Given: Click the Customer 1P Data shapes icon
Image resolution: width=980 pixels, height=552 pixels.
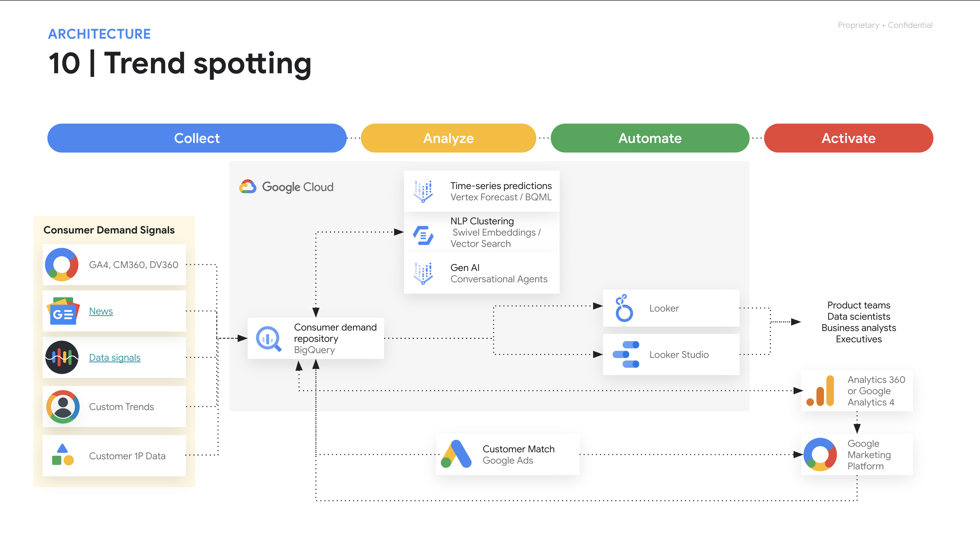Looking at the screenshot, I should (63, 455).
